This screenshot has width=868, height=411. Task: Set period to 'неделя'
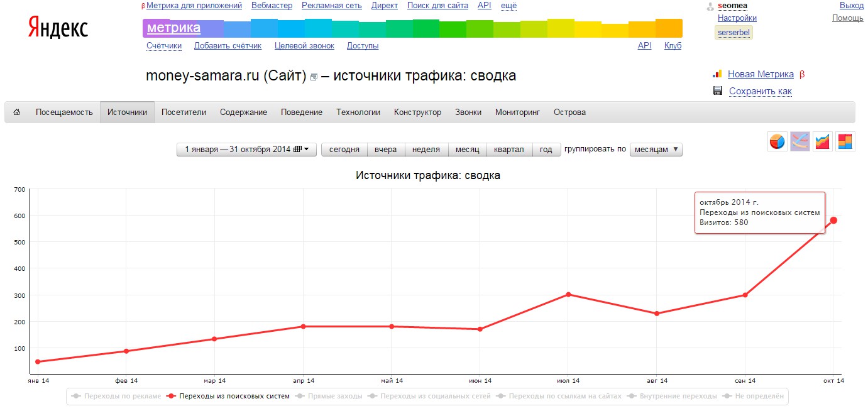tap(426, 150)
